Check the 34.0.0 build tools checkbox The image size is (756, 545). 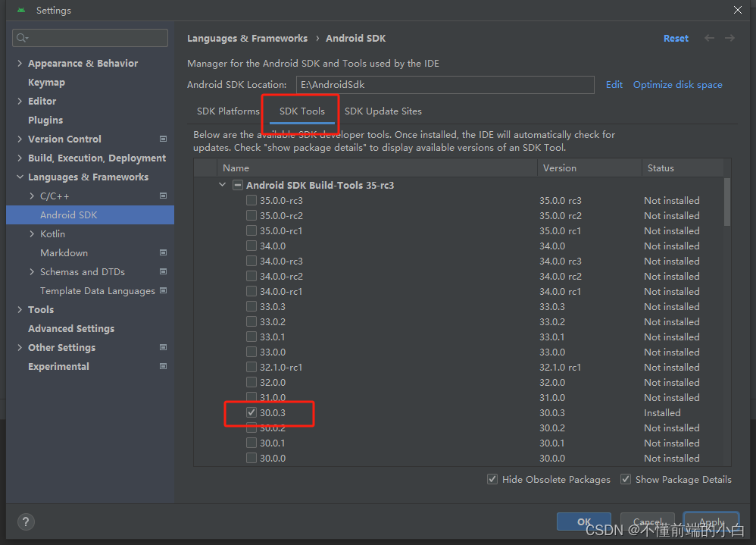coord(251,246)
